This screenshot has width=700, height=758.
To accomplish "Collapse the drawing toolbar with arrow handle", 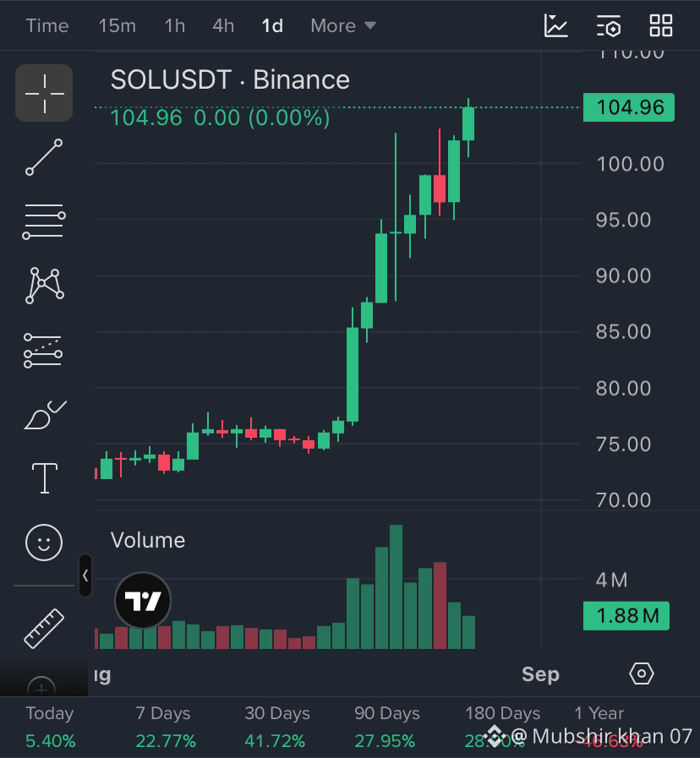I will 85,575.
